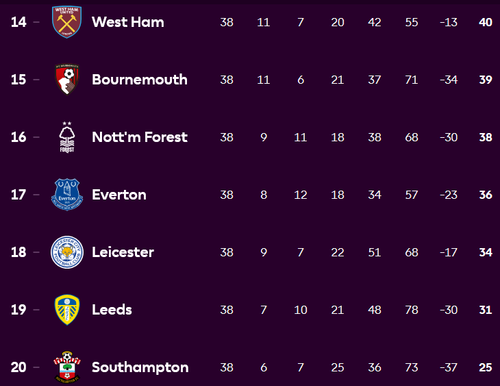The image size is (500, 386).
Task: Open the Nott'm Forest team link
Action: pyautogui.click(x=140, y=137)
